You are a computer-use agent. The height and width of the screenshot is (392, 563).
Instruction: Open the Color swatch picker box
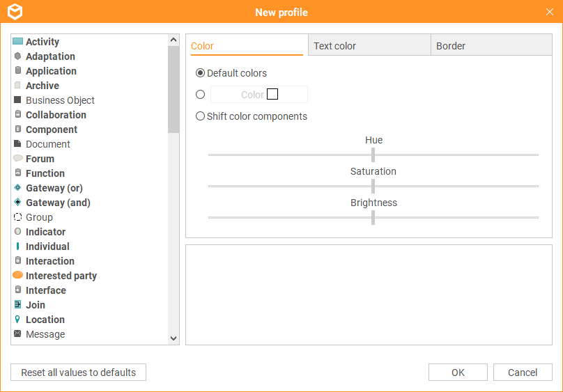tap(272, 94)
